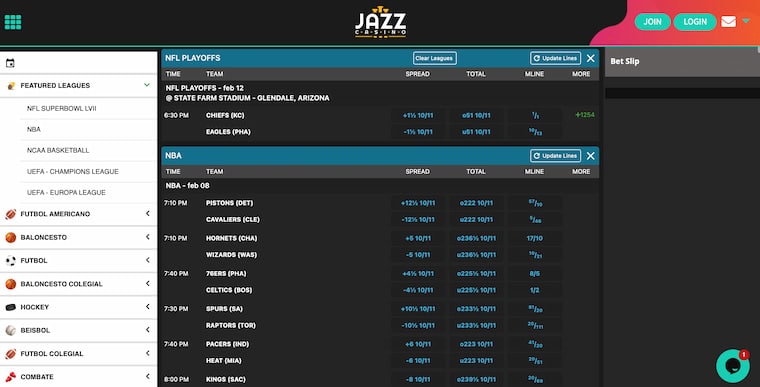Pick Eagles spread -1½ 10/11

point(418,132)
